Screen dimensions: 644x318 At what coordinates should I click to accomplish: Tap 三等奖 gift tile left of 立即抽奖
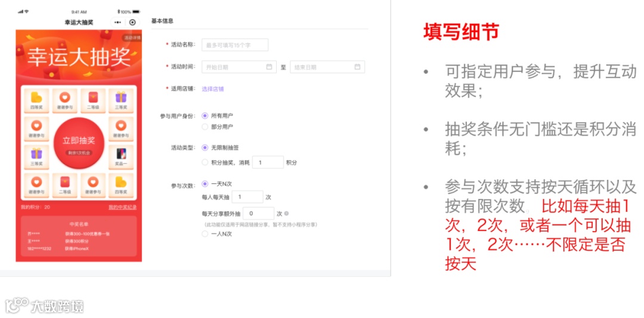tap(36, 157)
